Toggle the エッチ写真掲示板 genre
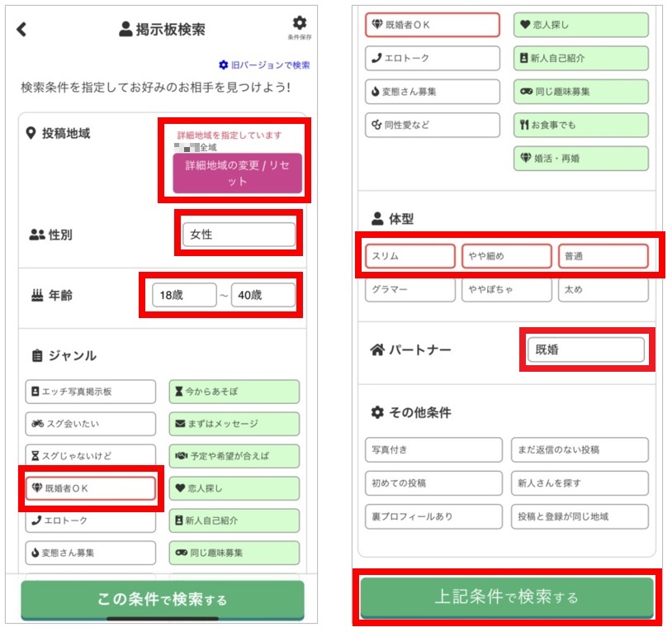This screenshot has height=632, width=672. pos(89,392)
